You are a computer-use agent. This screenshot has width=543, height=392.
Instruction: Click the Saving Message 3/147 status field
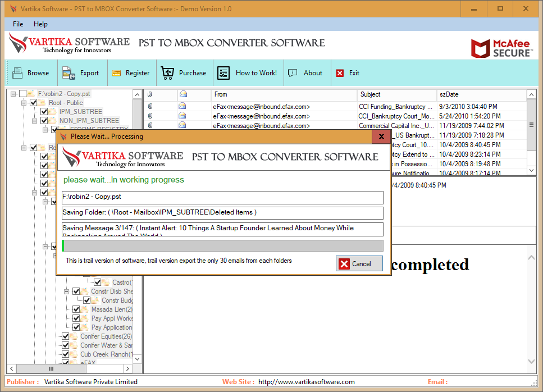point(223,229)
